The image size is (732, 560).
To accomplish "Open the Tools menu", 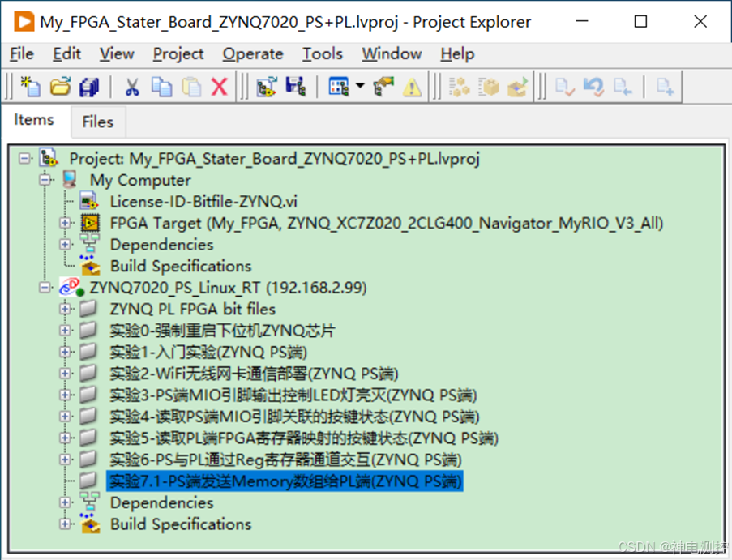I will pos(323,54).
